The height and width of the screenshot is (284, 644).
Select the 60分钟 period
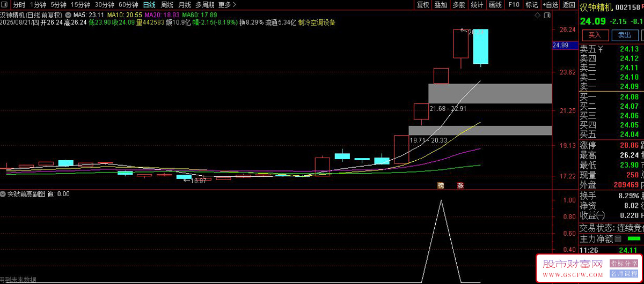(x=129, y=5)
